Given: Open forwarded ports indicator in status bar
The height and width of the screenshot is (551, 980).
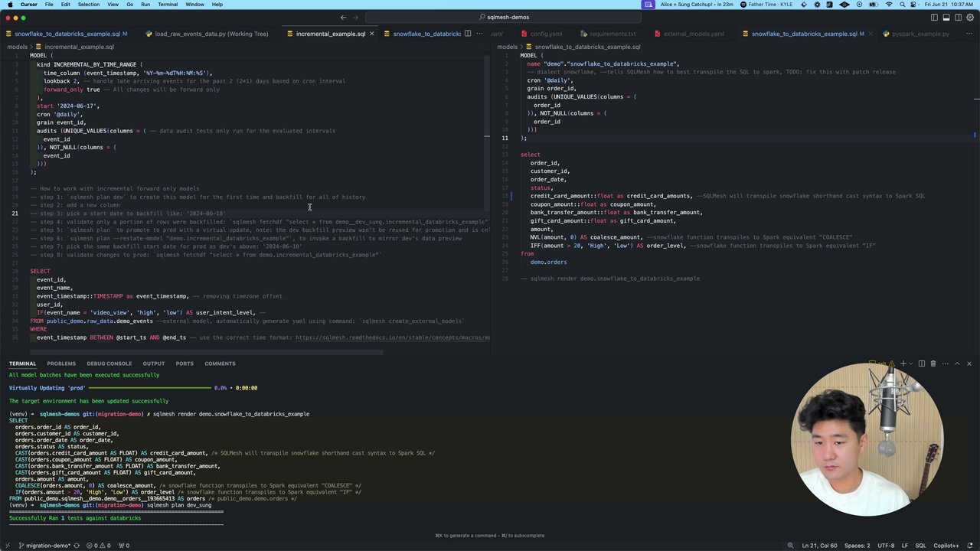Looking at the screenshot, I should pyautogui.click(x=122, y=546).
